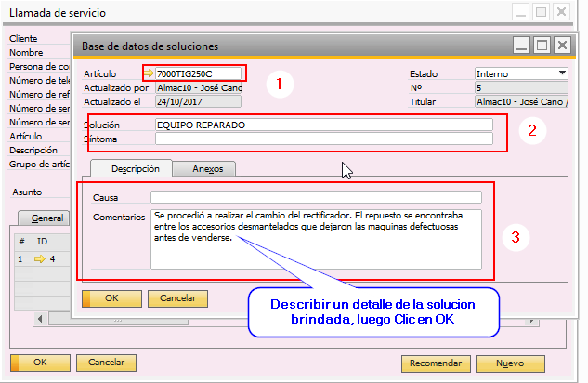Focus the empty Síntoma field

(323, 139)
